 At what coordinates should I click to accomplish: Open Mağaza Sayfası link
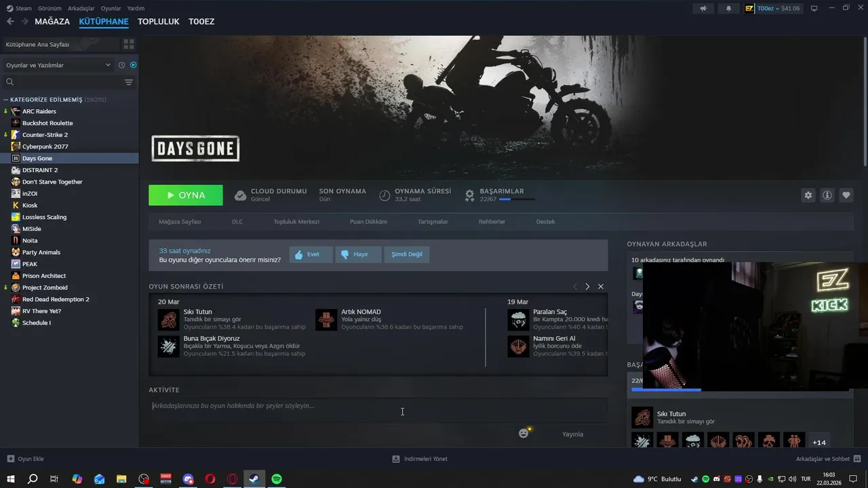(x=180, y=222)
